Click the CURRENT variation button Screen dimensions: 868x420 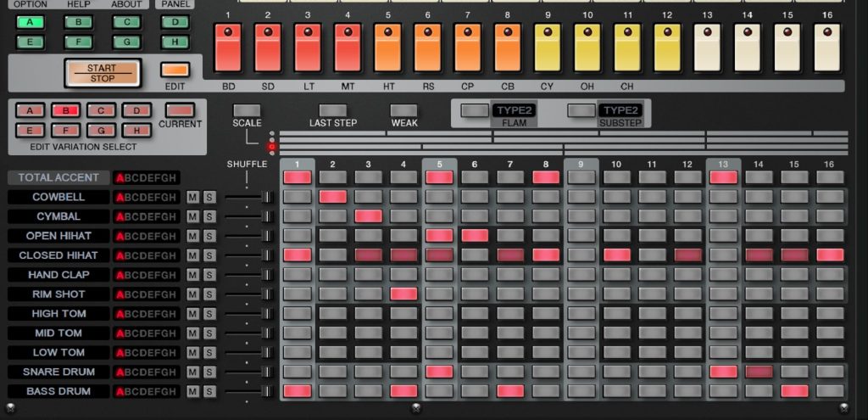pos(180,110)
